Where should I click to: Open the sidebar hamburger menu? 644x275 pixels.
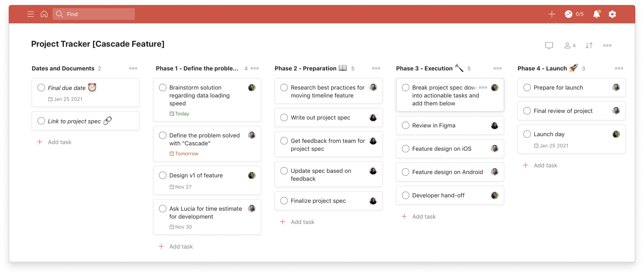[30, 14]
